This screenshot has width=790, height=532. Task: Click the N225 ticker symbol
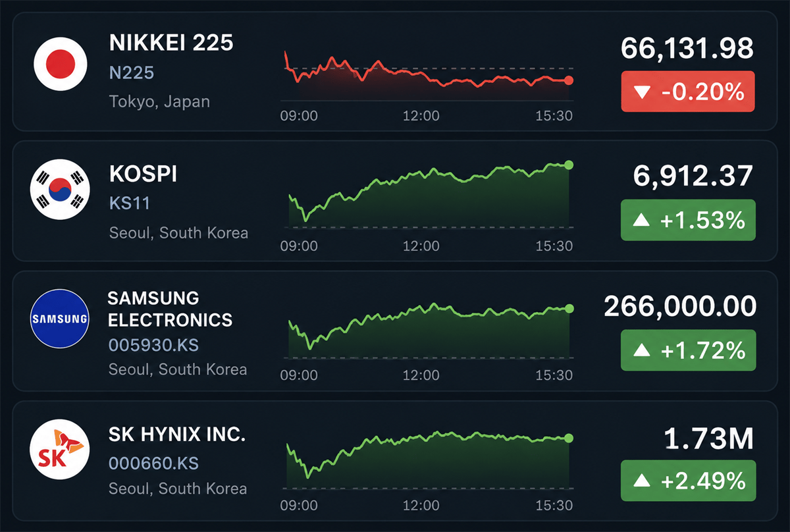[131, 72]
